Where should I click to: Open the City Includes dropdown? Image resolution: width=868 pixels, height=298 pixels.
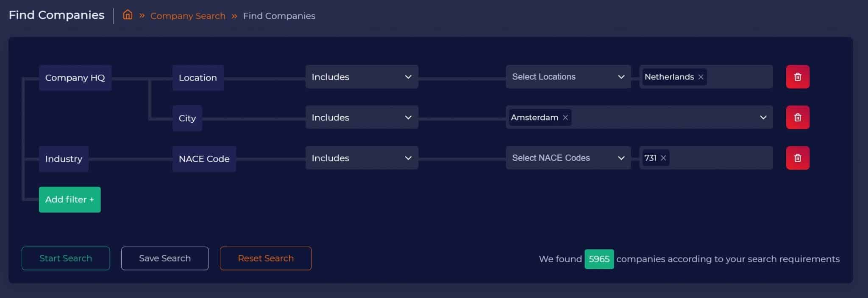click(x=362, y=118)
